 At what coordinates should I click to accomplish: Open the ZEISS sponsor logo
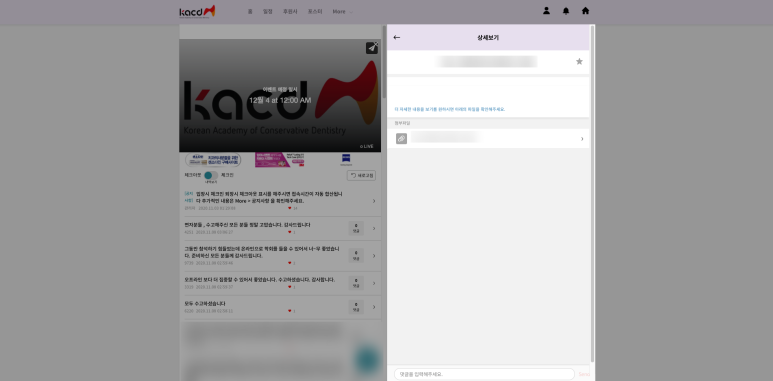tap(346, 160)
